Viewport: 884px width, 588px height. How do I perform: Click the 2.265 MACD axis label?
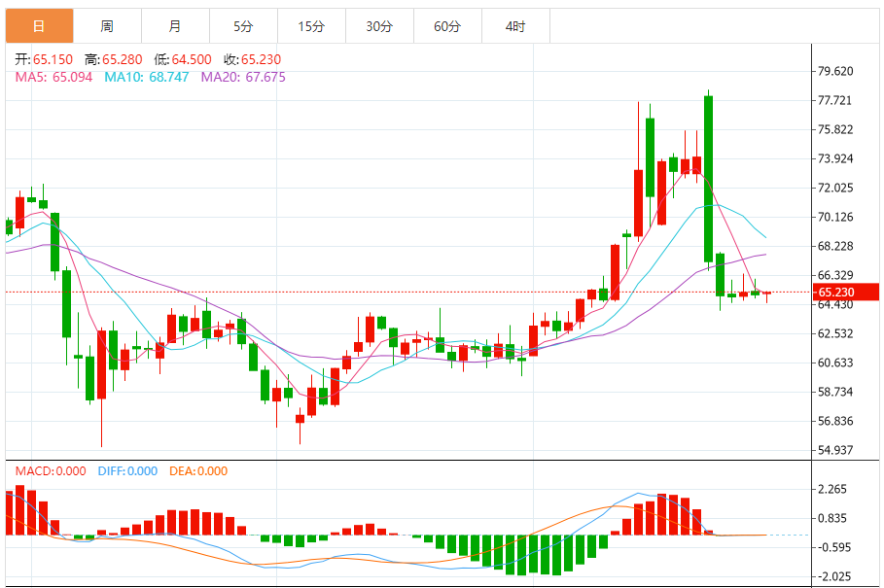[832, 490]
